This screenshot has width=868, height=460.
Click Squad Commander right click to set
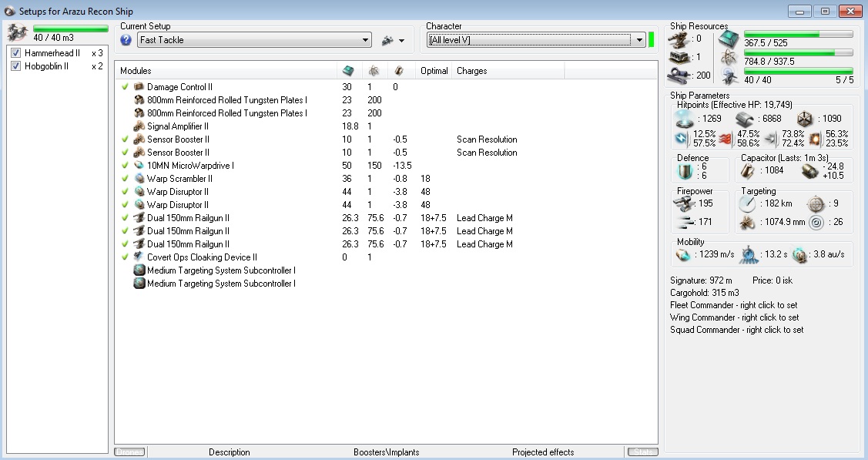click(737, 330)
